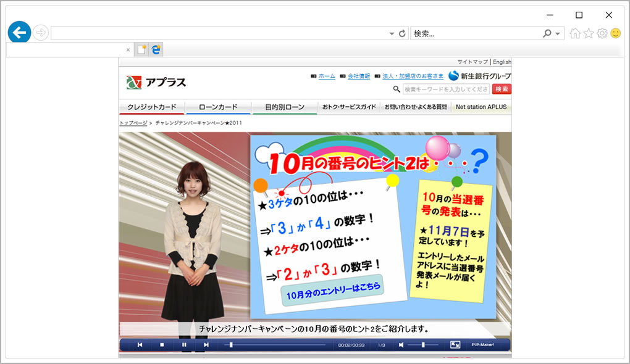Expand the search provider dropdown arrow
This screenshot has width=630, height=364.
(558, 34)
